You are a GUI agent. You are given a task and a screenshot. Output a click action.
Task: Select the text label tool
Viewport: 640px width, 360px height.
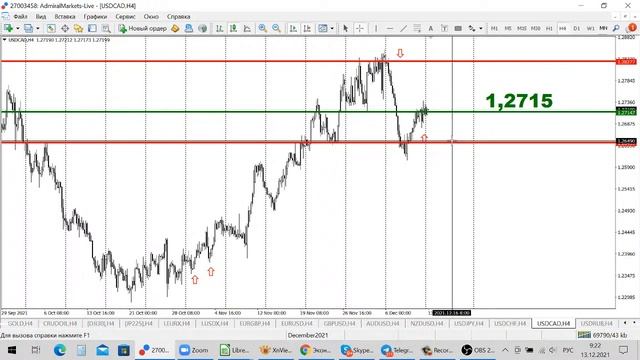444,28
